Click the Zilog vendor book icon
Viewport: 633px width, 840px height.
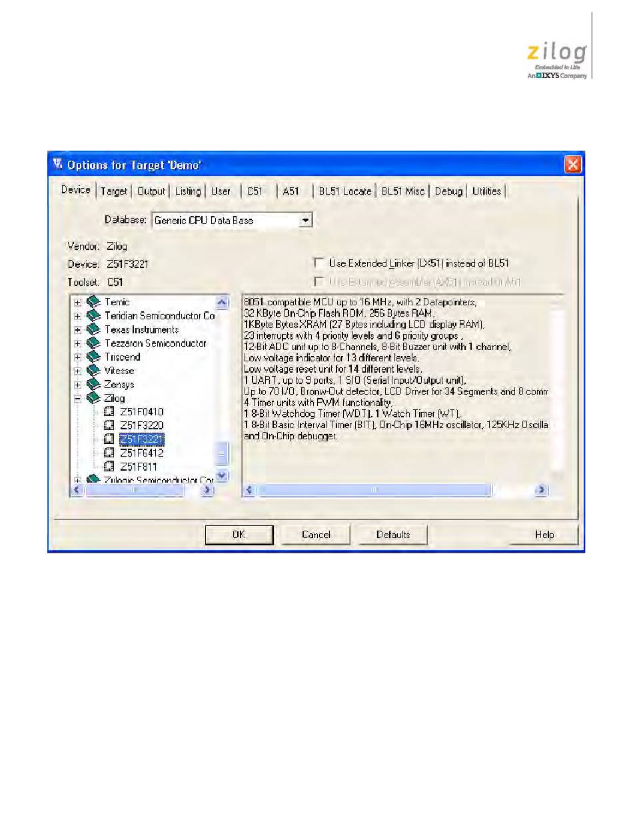click(x=93, y=398)
